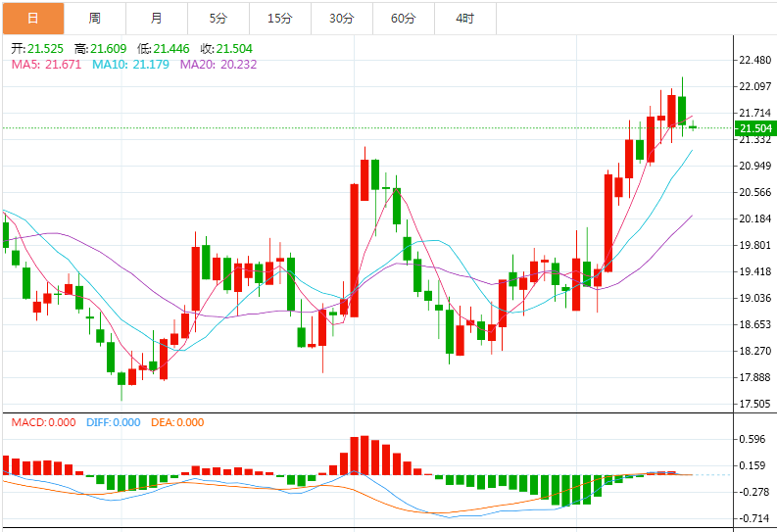
Task: Click the high price value 21.609
Action: 108,49
